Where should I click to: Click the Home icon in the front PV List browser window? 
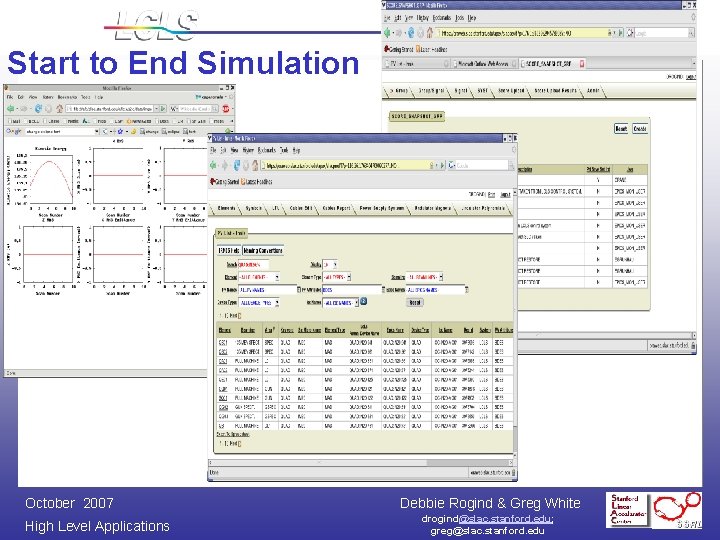(x=255, y=165)
